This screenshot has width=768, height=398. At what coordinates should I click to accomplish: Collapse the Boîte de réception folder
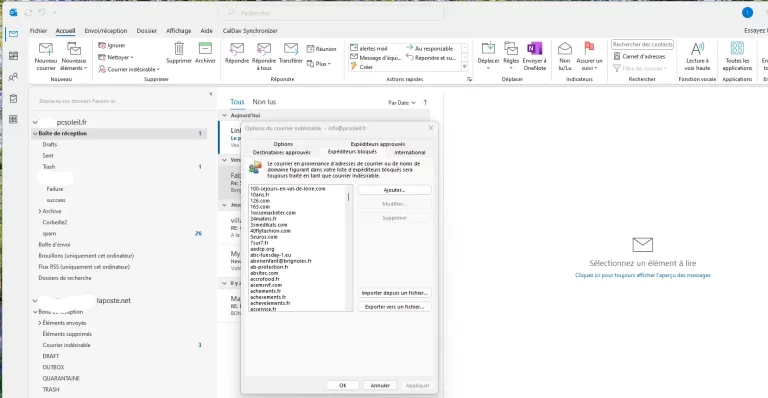point(35,134)
